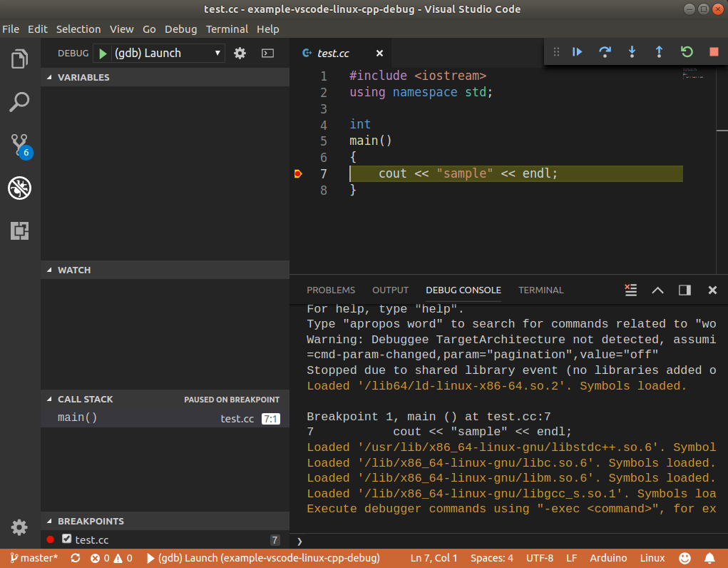Open the Debug menu
728x568 pixels.
pyautogui.click(x=180, y=29)
